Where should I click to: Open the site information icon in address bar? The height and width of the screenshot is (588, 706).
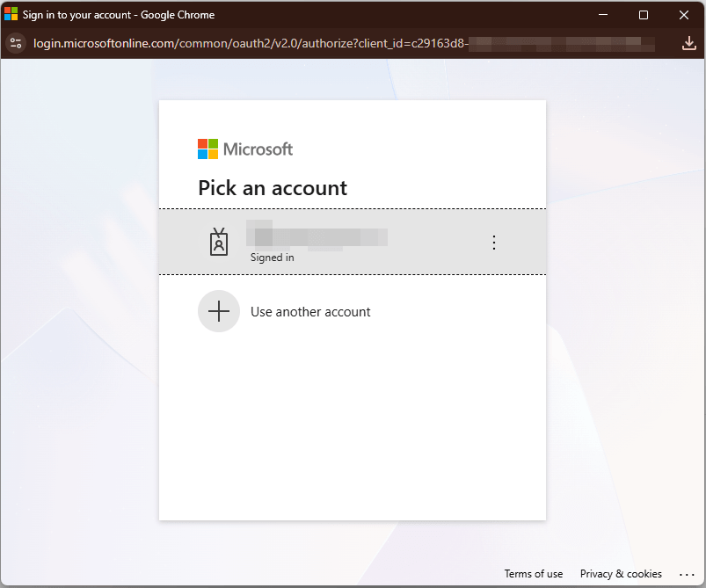(16, 43)
